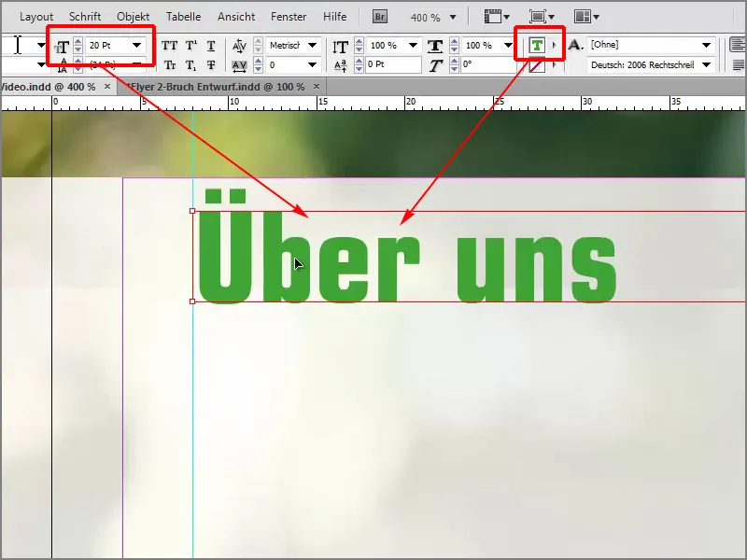
Task: Click the skew angle stepper arrows
Action: coord(454,64)
